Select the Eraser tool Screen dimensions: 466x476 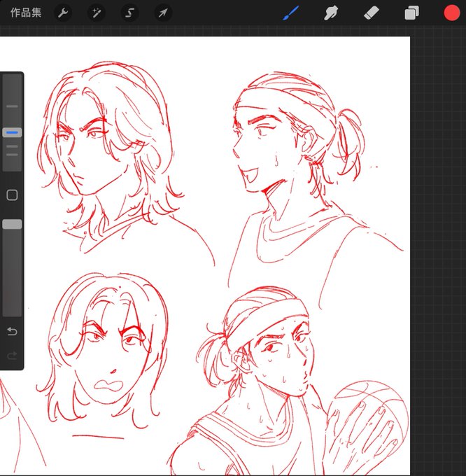[372, 13]
